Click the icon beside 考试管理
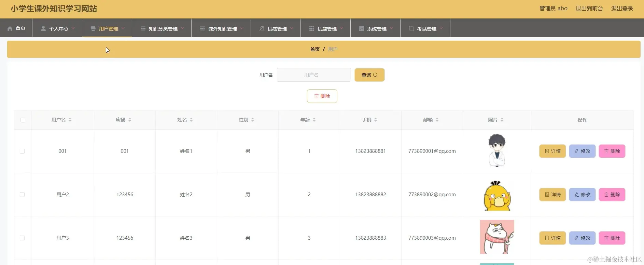 (x=411, y=28)
